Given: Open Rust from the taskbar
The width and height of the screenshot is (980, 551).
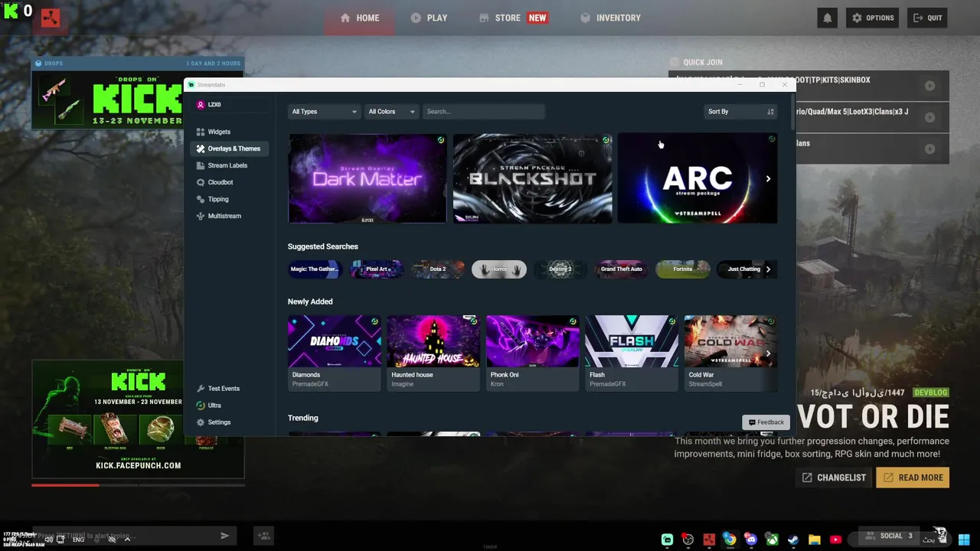Looking at the screenshot, I should pos(709,540).
